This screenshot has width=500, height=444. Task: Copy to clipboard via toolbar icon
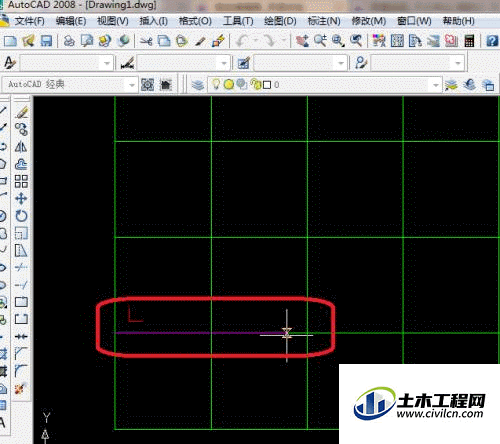point(164,41)
